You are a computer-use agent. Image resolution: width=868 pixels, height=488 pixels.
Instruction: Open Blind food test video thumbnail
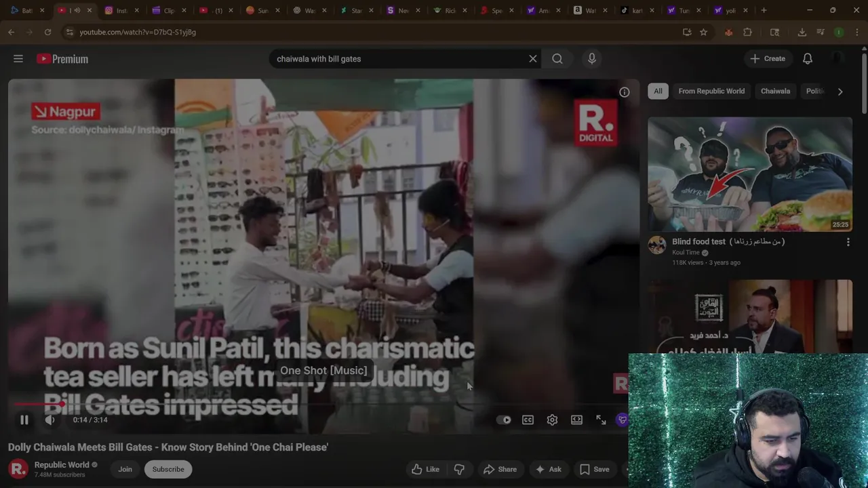click(750, 174)
